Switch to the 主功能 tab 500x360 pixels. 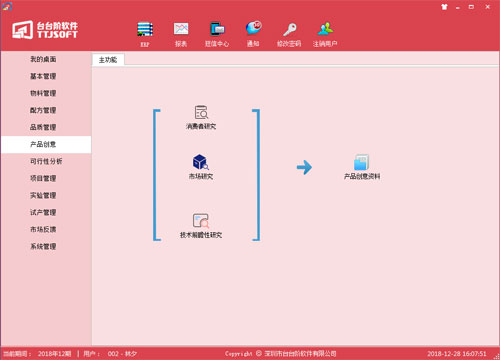pyautogui.click(x=108, y=60)
